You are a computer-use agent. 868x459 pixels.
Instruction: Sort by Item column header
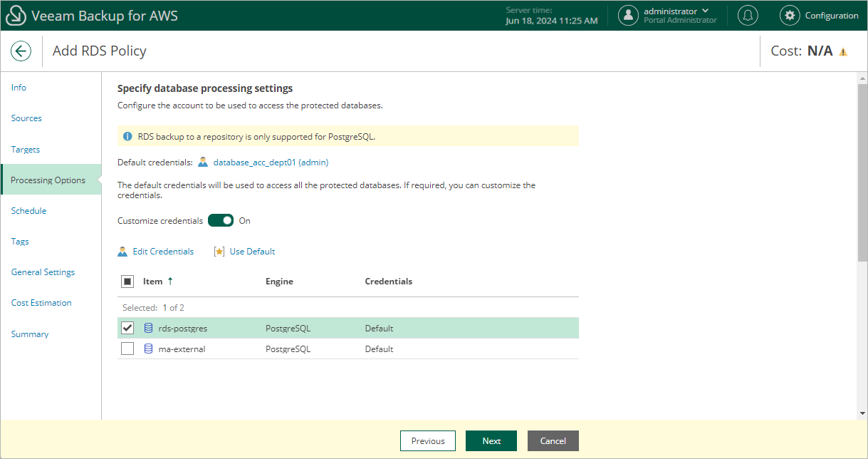coord(152,282)
